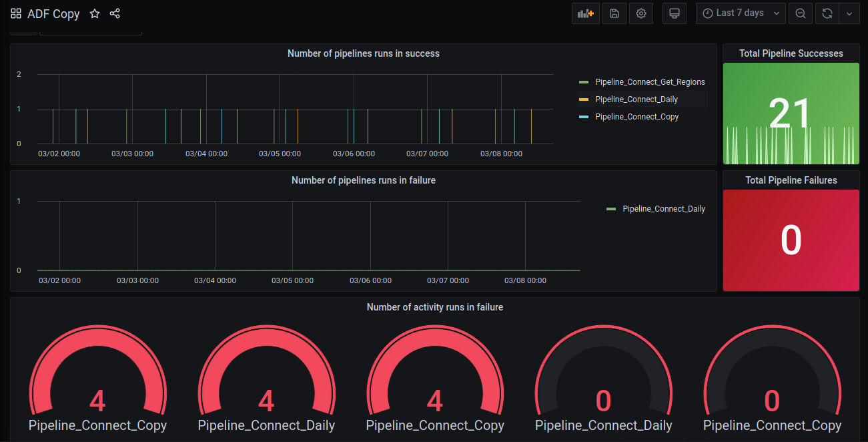
Task: Toggle the Pipeline_Connect_Get_Regions legend series
Action: [x=650, y=82]
